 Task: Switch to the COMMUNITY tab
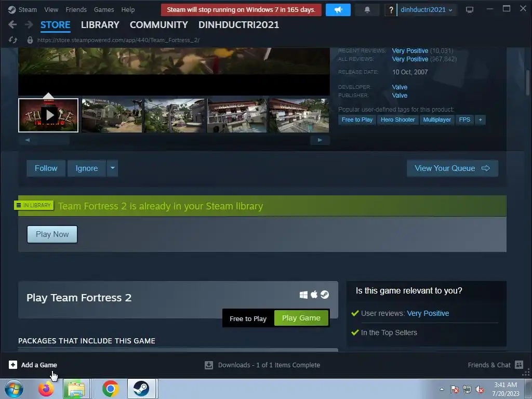pos(159,25)
